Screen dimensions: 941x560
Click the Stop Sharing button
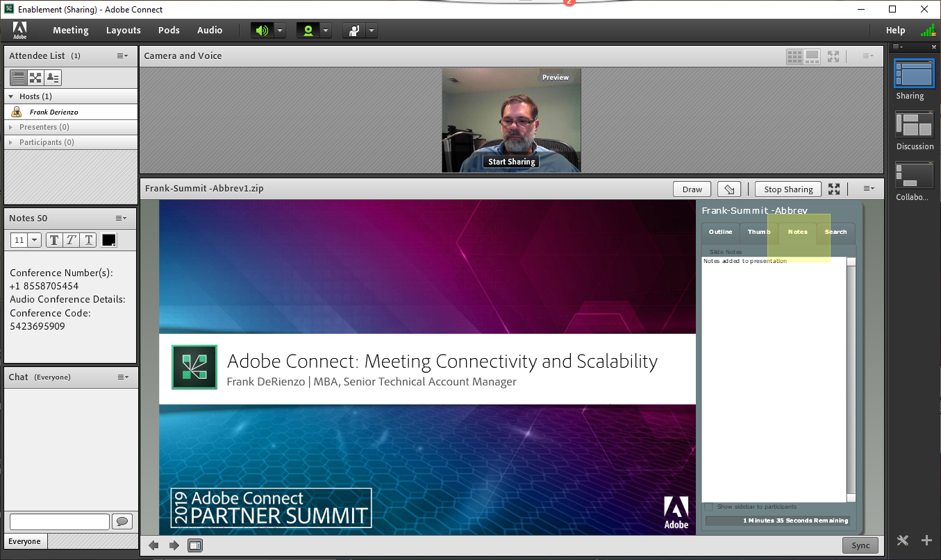[x=788, y=189]
